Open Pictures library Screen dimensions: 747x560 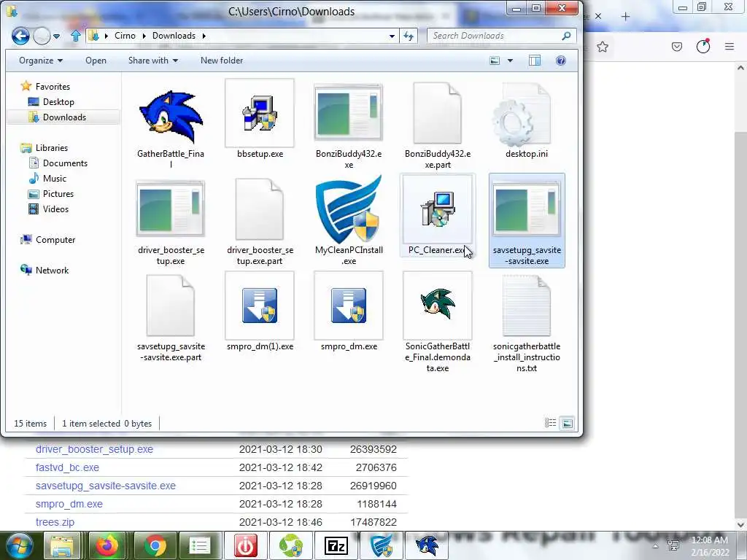58,194
